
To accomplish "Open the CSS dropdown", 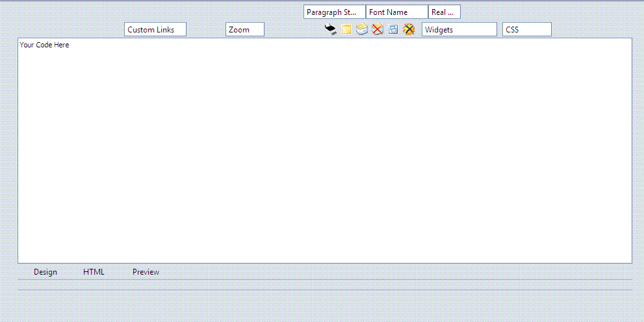I will [527, 29].
